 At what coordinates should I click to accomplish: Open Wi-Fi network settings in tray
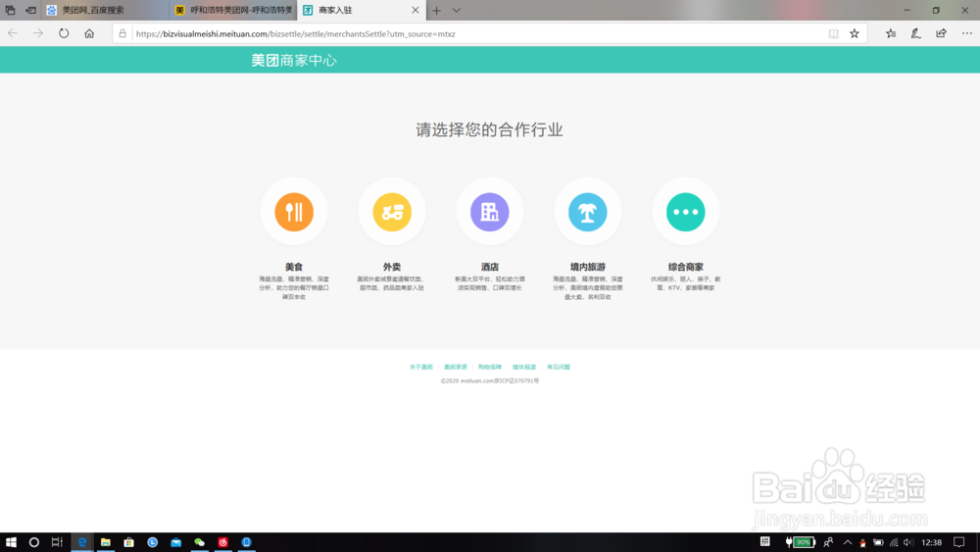point(894,542)
